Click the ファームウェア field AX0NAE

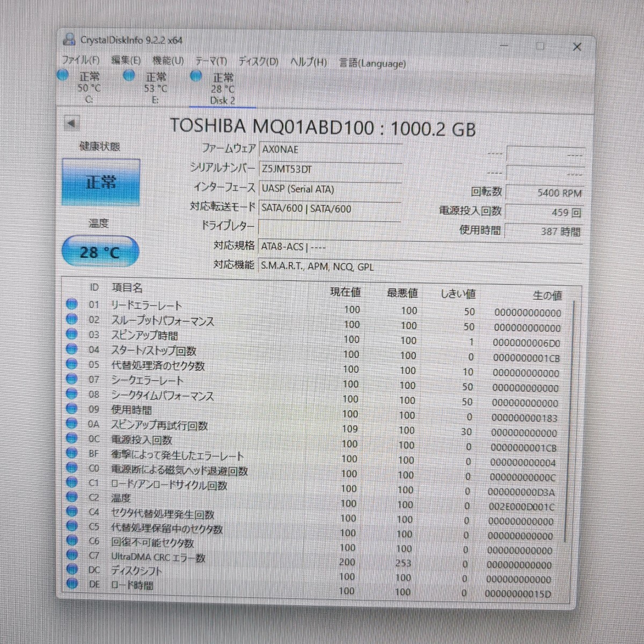[330, 150]
